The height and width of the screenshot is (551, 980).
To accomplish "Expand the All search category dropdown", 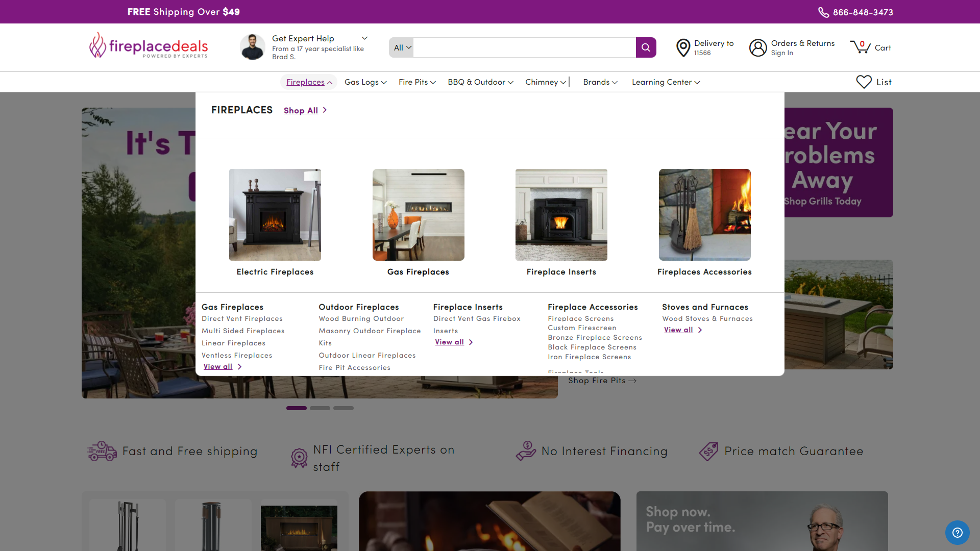I will pos(402,47).
